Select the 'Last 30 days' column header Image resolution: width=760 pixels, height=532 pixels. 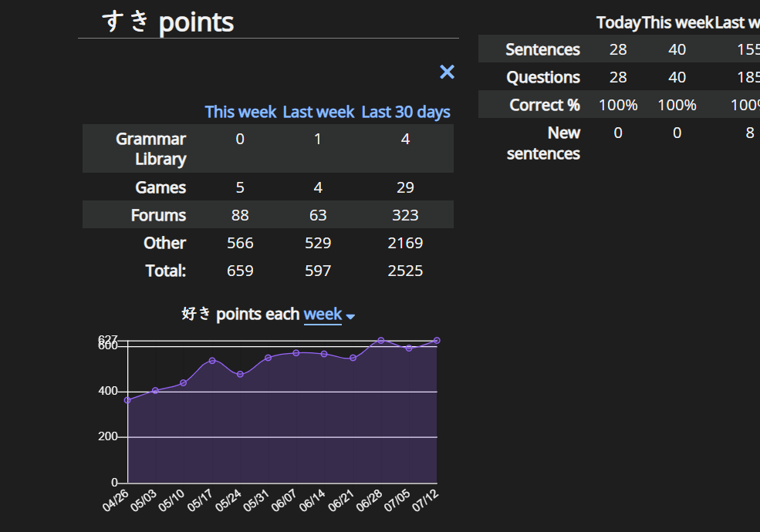coord(406,112)
